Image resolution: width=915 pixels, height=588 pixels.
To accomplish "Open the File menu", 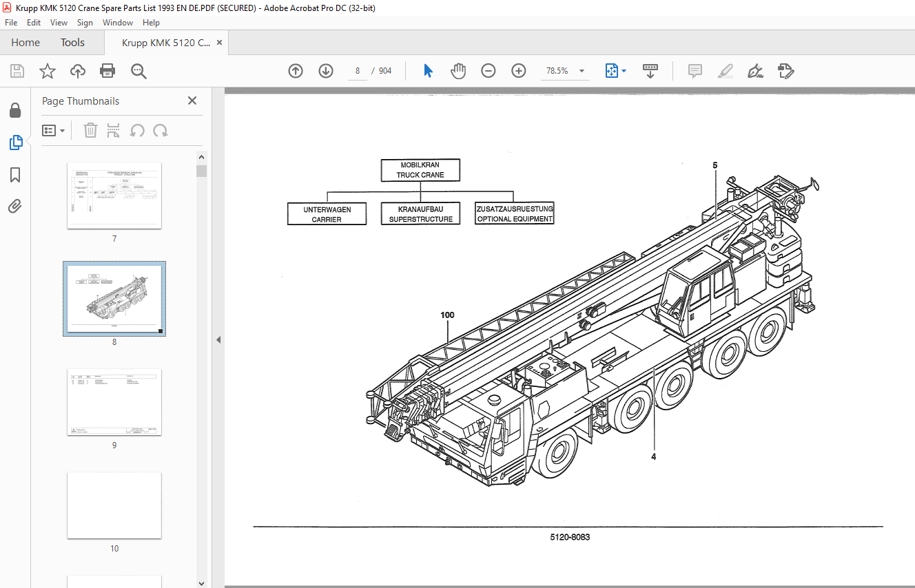I will 11,22.
